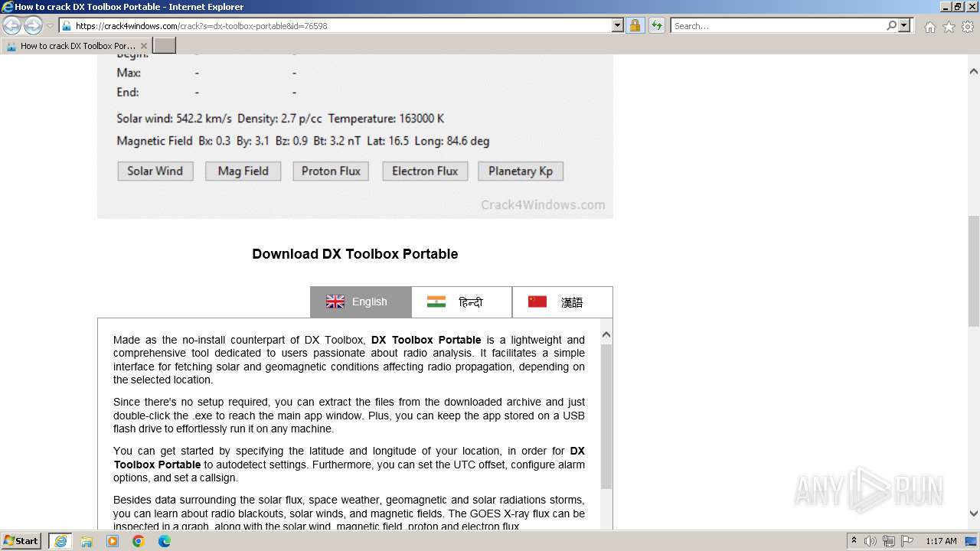The height and width of the screenshot is (551, 980).
Task: Click the browser Forward arrow button
Action: point(33,25)
